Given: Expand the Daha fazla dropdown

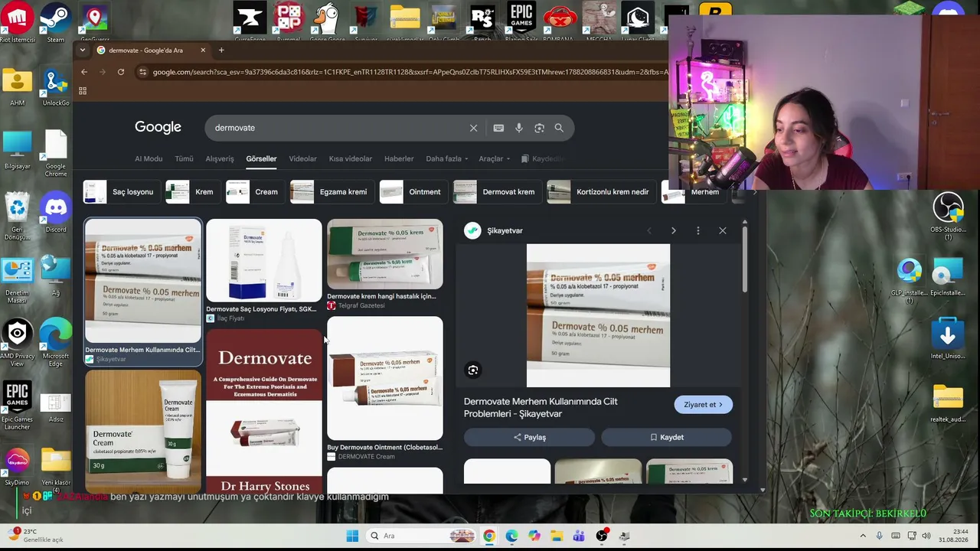Looking at the screenshot, I should pyautogui.click(x=447, y=158).
